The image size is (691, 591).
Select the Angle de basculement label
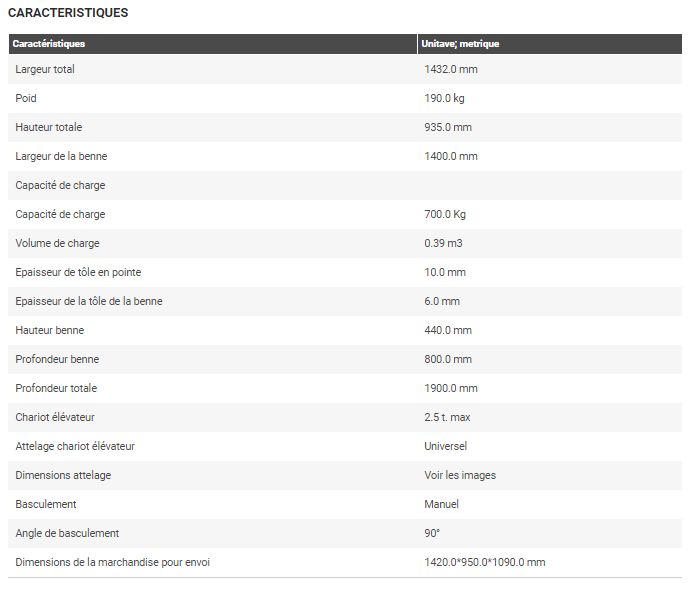[67, 533]
